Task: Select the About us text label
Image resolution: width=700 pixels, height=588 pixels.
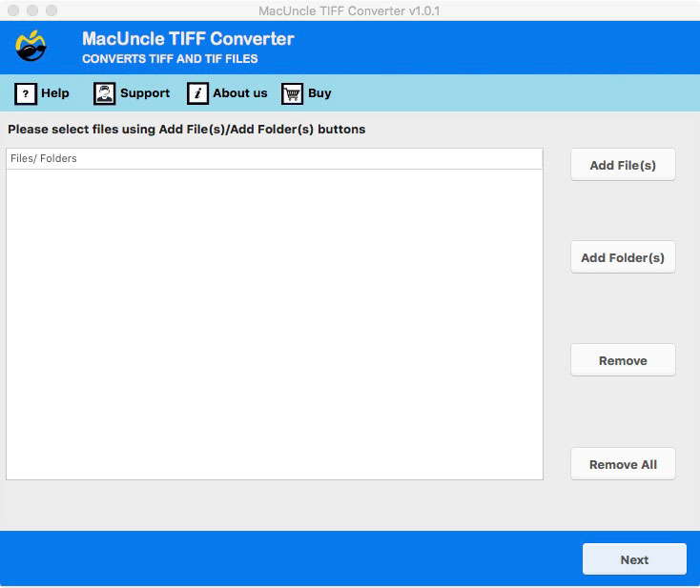Action: (240, 93)
